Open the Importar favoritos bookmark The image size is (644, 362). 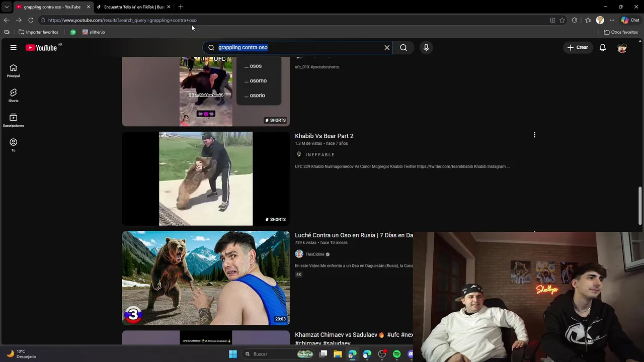point(38,32)
